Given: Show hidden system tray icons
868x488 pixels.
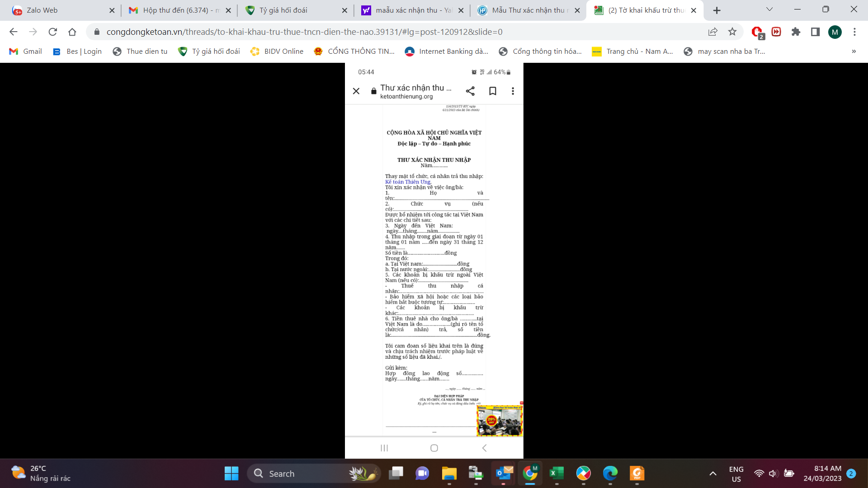Looking at the screenshot, I should coord(713,474).
